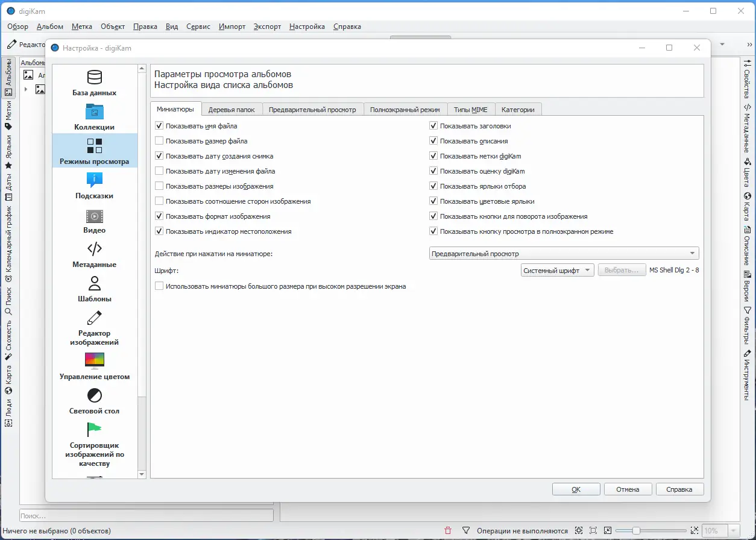Open Даты panel in left sidebar

8,187
